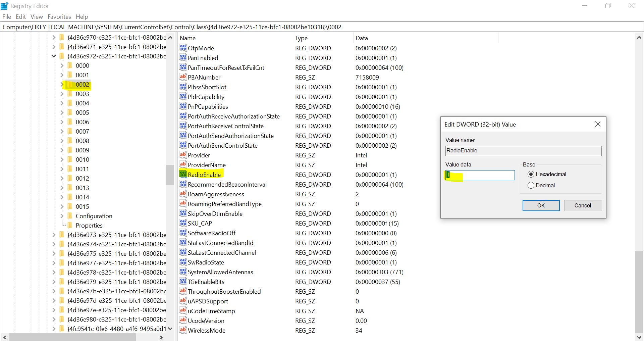Click the string icon beside ProviderName
644x341 pixels.
tap(183, 164)
